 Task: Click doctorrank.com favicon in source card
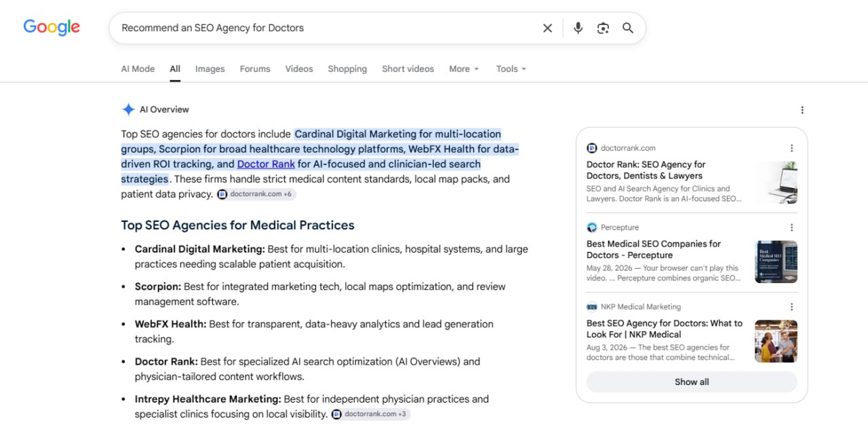[x=592, y=148]
